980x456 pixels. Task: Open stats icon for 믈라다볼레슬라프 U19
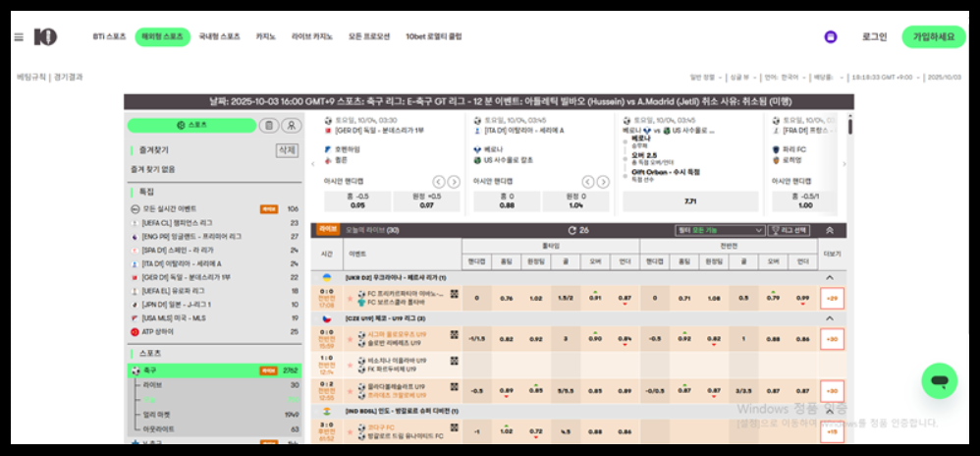(x=455, y=387)
